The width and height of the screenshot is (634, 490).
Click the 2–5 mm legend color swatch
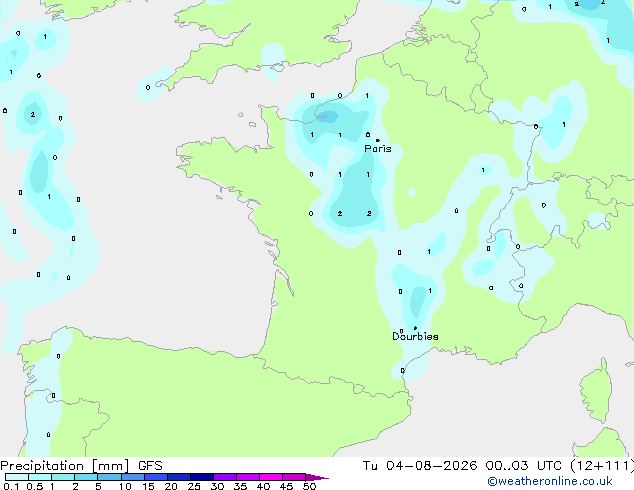tap(86, 477)
